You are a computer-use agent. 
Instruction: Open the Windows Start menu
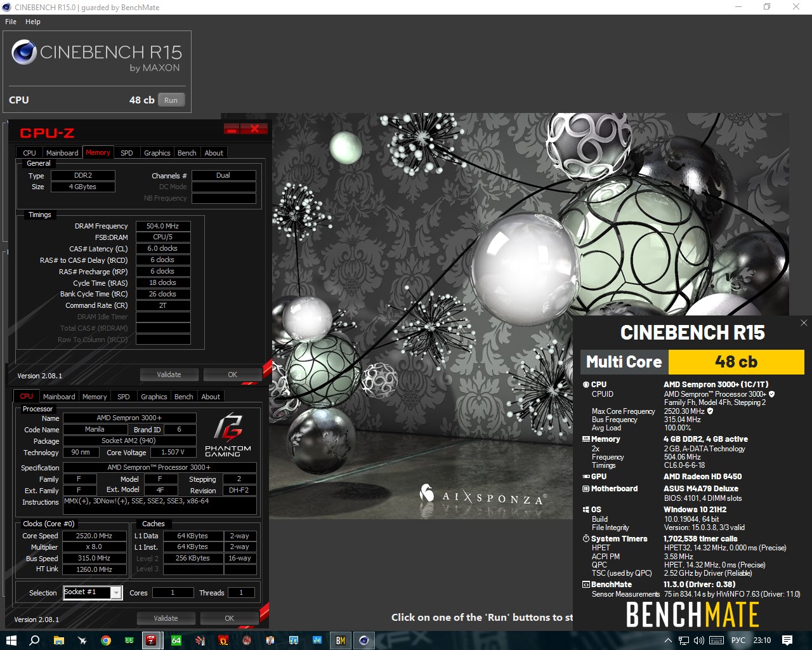[11, 640]
